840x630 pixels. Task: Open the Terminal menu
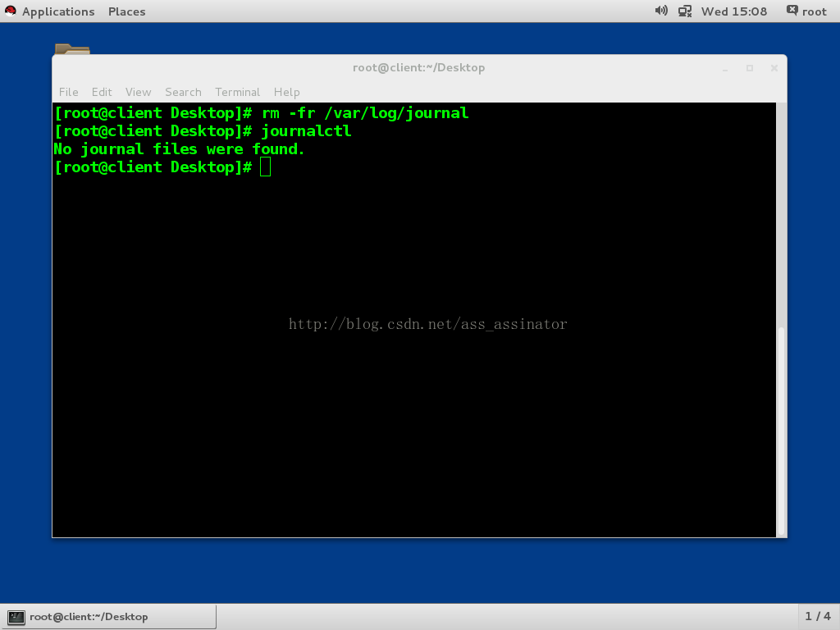[237, 92]
